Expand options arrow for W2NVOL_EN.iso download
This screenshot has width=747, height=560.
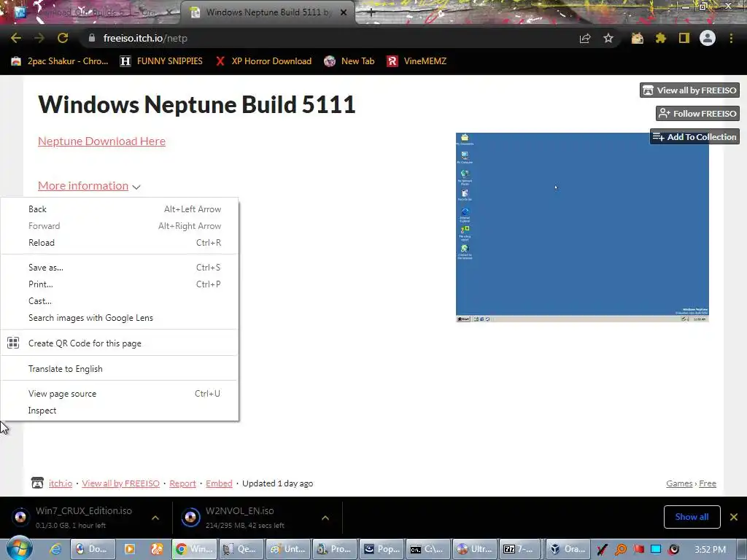pos(325,518)
